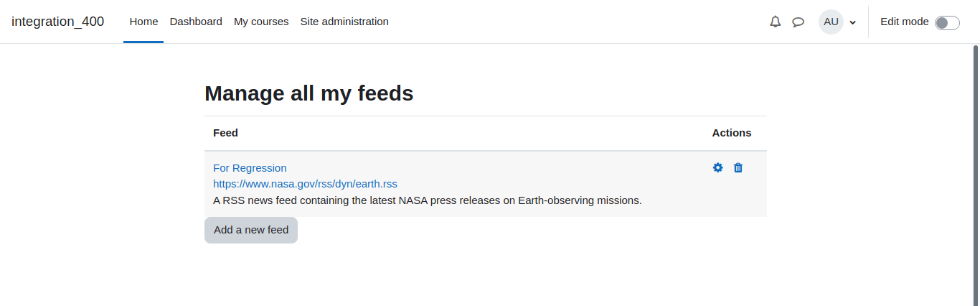Screen dimensions: 980x306
Task: Click the Feed column header
Action: (x=225, y=133)
